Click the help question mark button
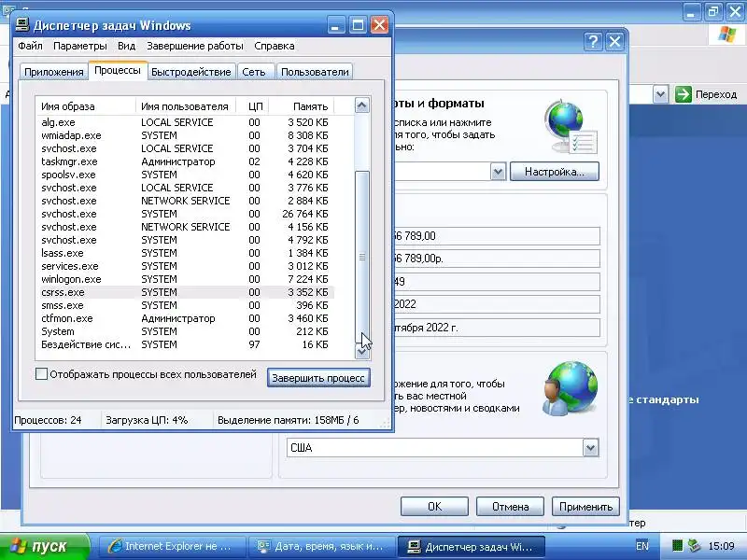This screenshot has height=560, width=747. click(x=593, y=42)
